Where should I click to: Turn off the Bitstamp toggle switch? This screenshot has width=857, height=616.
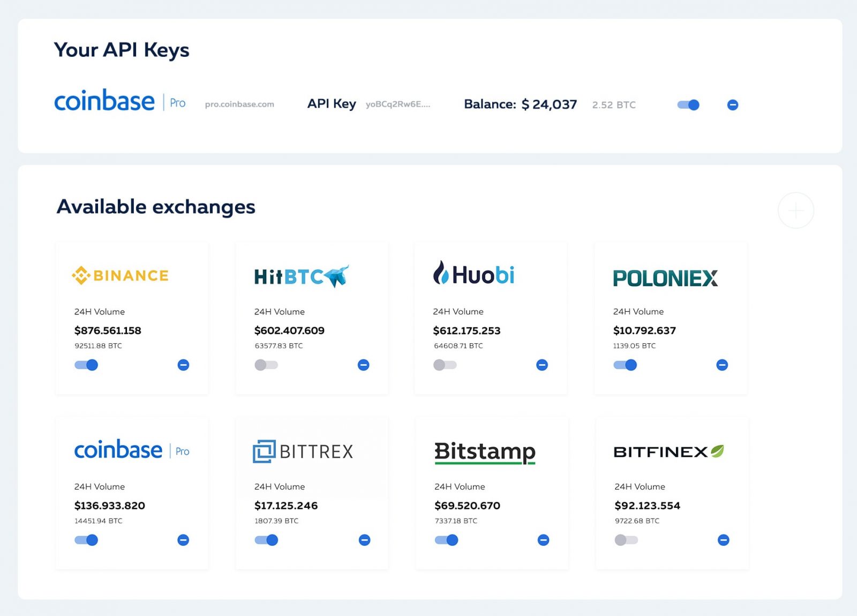point(446,540)
